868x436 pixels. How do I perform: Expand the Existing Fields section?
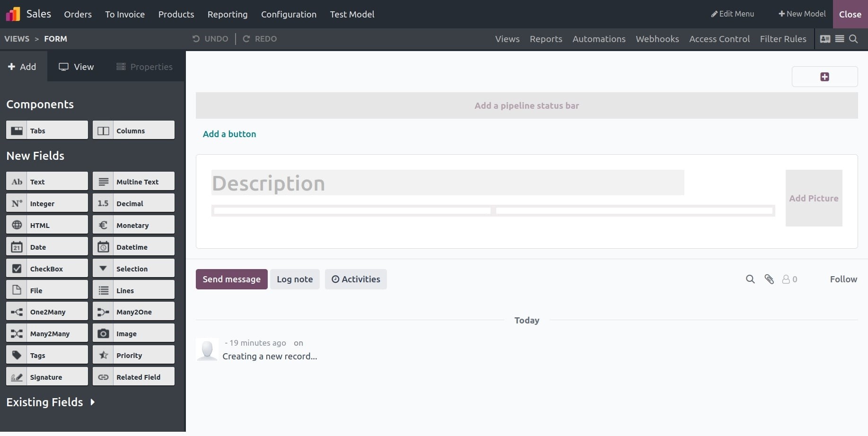point(51,402)
